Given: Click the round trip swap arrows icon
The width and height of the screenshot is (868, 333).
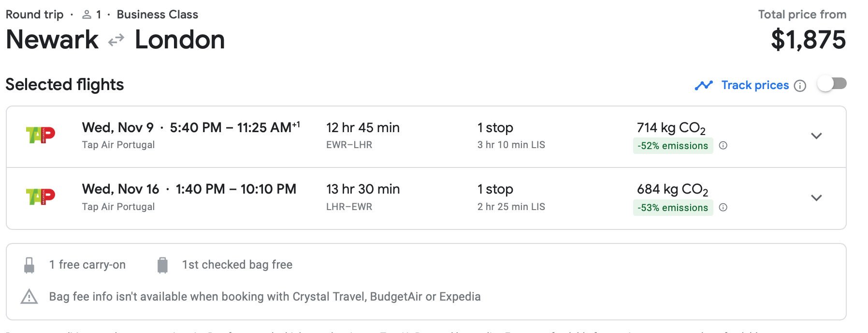Looking at the screenshot, I should pyautogui.click(x=116, y=40).
